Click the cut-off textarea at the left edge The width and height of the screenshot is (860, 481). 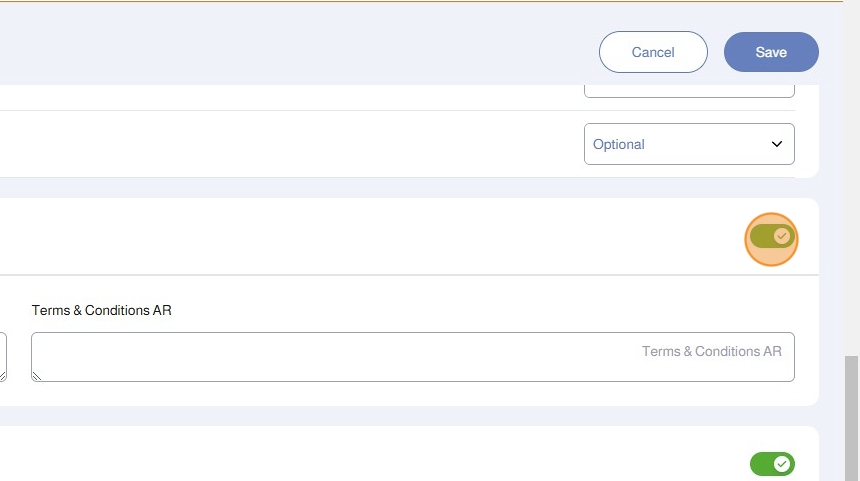click(3, 355)
